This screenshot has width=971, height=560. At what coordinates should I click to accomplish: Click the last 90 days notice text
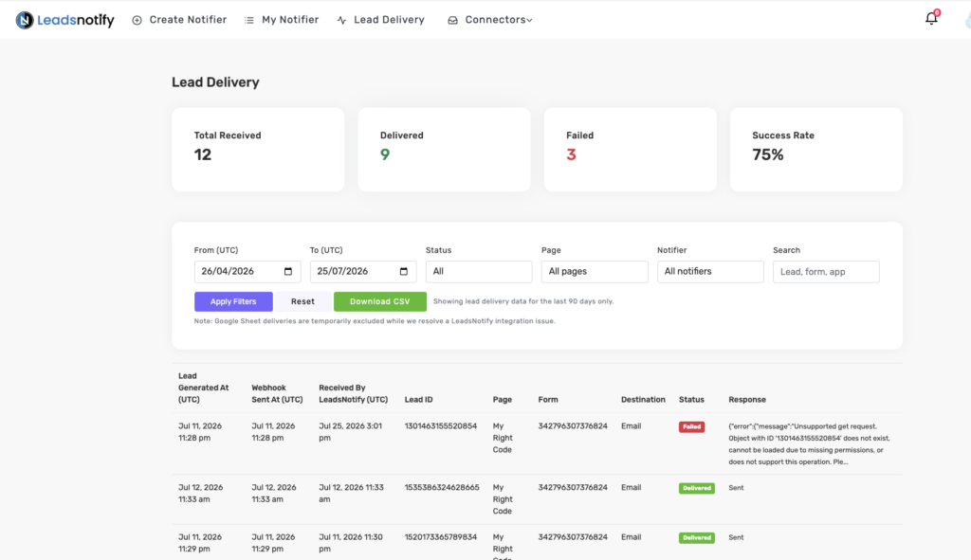(523, 301)
